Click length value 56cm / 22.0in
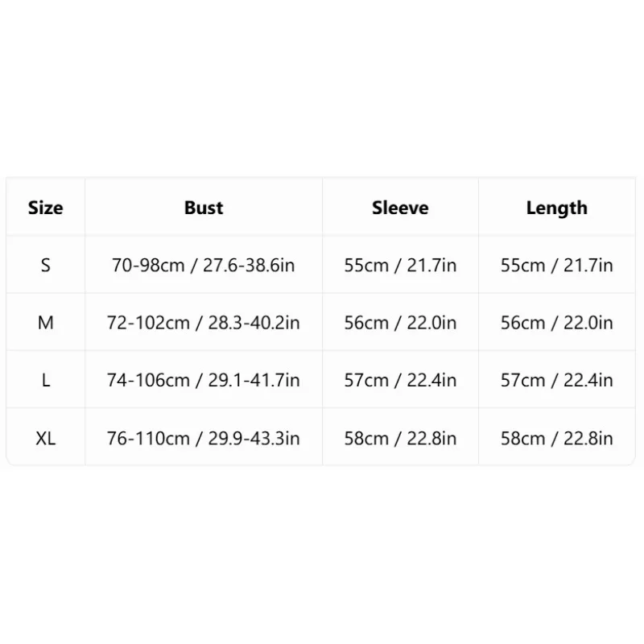644x644 pixels. click(x=557, y=323)
